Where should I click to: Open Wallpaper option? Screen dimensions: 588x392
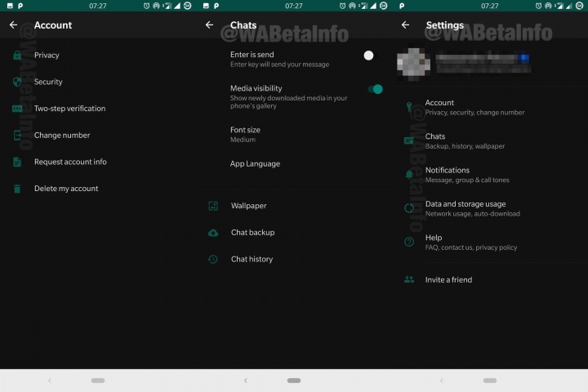tap(294, 206)
